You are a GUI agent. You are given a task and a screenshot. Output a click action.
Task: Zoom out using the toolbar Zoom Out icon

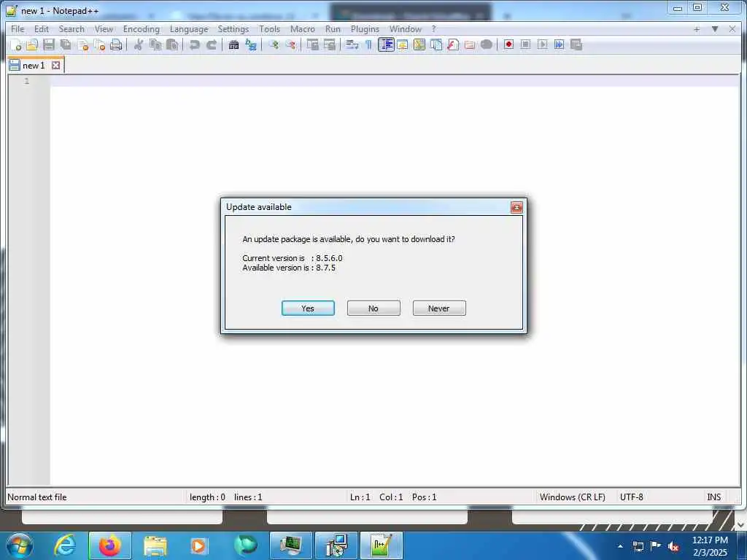[x=290, y=44]
